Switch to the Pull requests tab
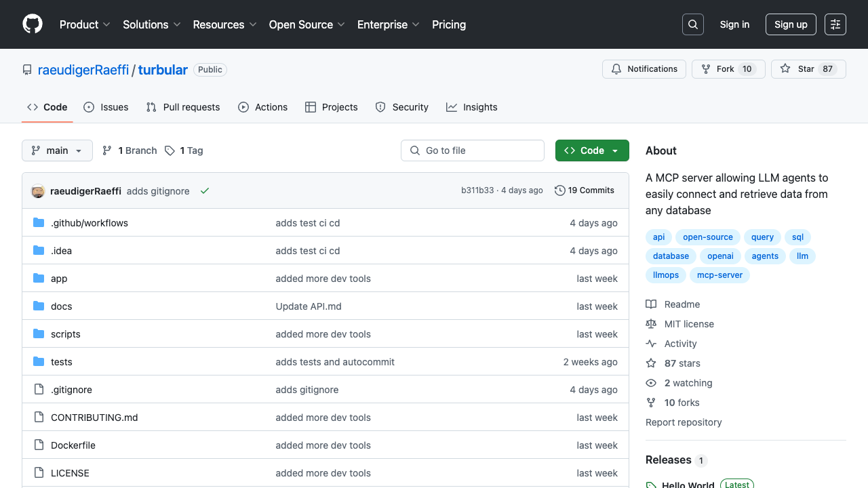868x488 pixels. coord(183,107)
